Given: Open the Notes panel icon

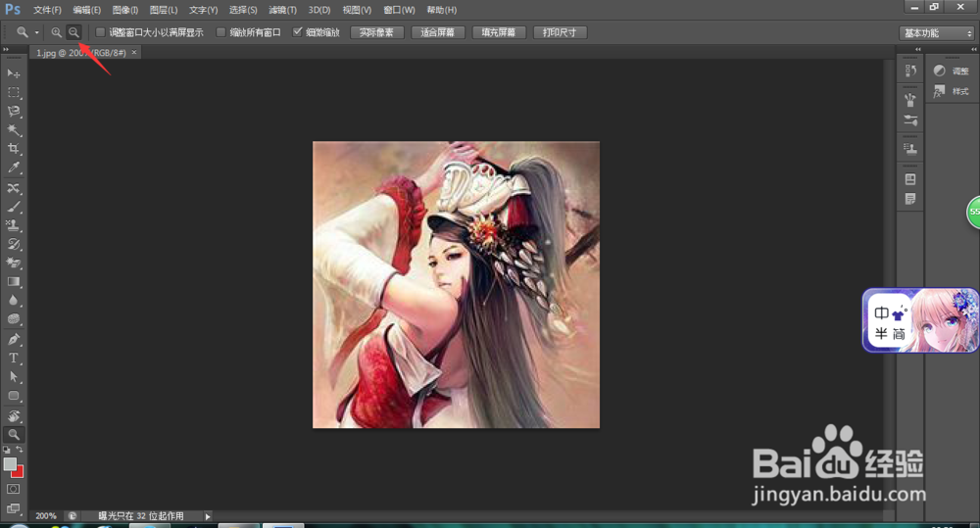Looking at the screenshot, I should 910,199.
